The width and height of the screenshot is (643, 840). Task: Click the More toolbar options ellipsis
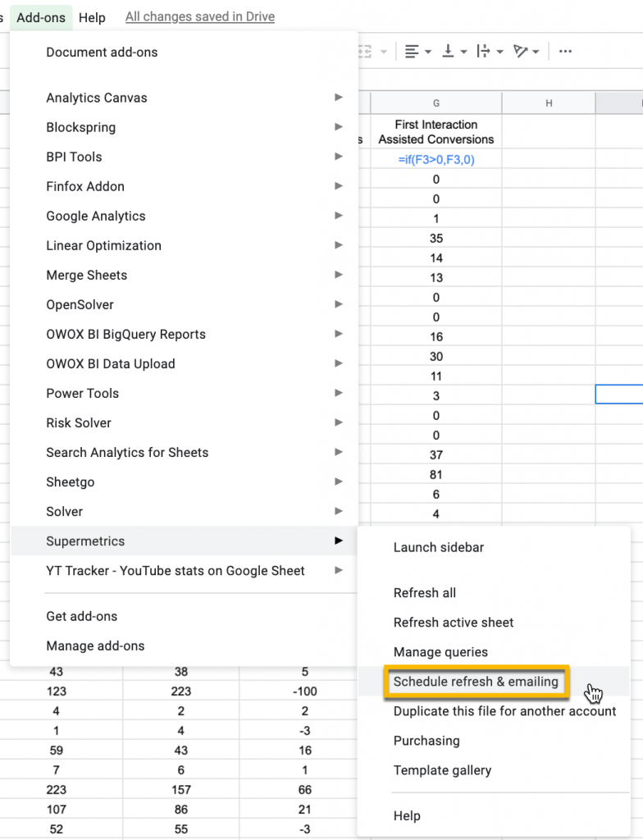click(x=565, y=51)
